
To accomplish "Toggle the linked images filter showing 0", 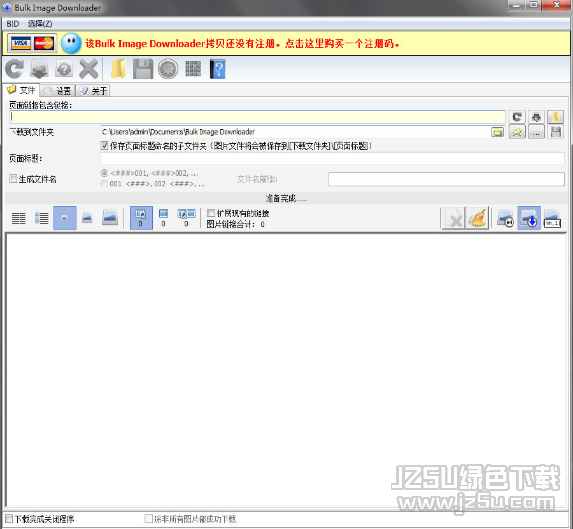I will point(141,218).
